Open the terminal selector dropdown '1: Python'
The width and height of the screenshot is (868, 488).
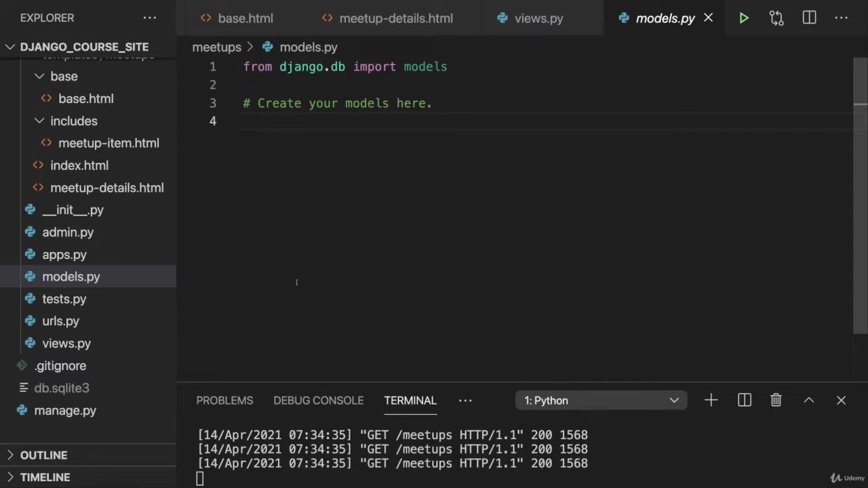601,401
